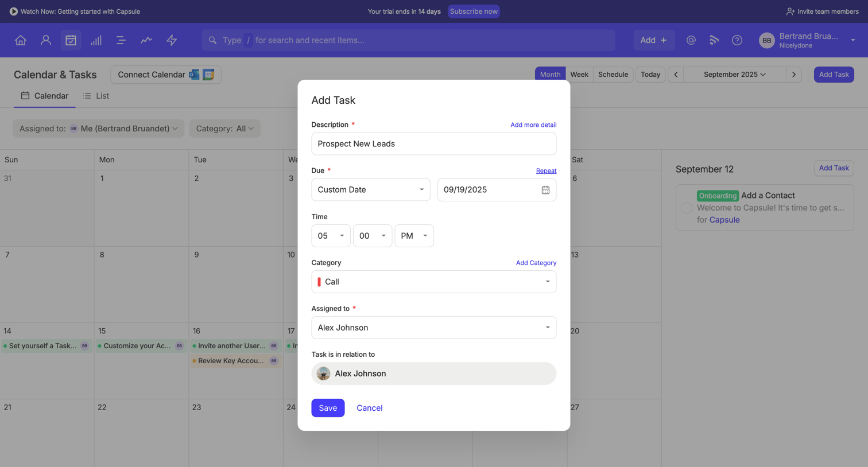This screenshot has height=467, width=868.
Task: Click the Add more detail link
Action: click(x=533, y=124)
